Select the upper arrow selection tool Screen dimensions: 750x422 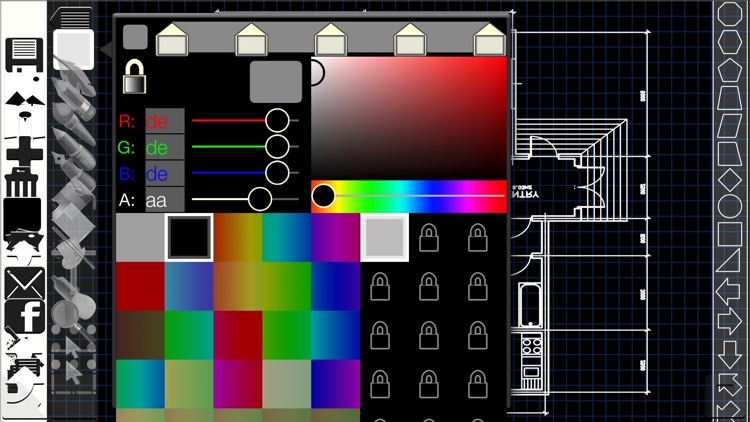pos(73,347)
